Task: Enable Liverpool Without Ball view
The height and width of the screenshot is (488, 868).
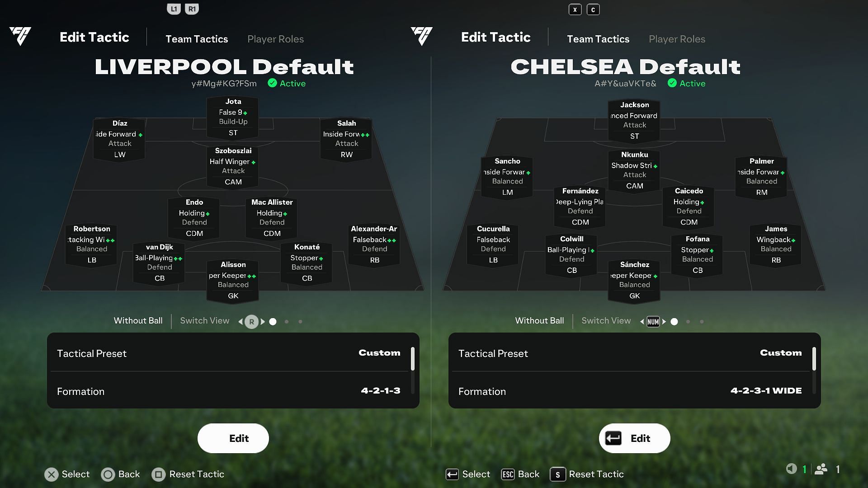Action: (138, 321)
